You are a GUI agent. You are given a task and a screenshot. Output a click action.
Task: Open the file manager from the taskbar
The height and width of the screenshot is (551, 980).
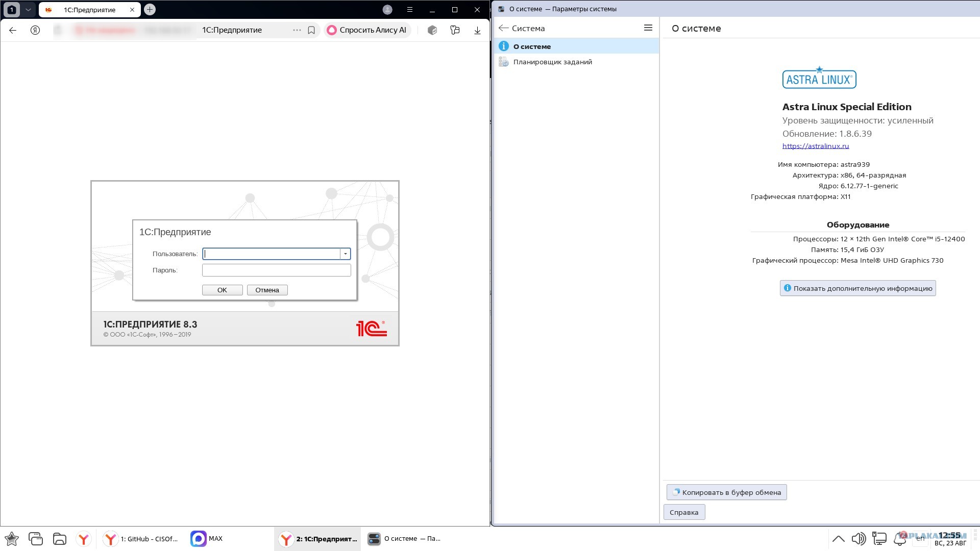[x=60, y=539]
